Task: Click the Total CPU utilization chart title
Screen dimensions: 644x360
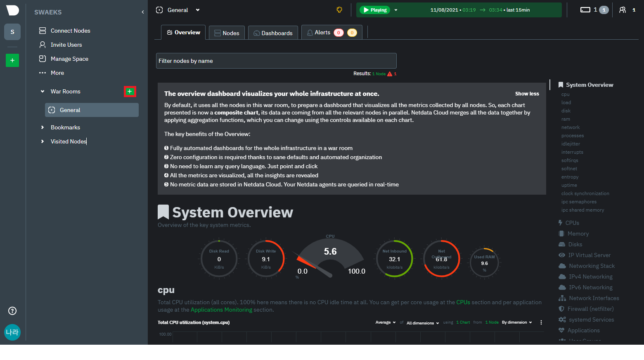Action: pyautogui.click(x=194, y=322)
